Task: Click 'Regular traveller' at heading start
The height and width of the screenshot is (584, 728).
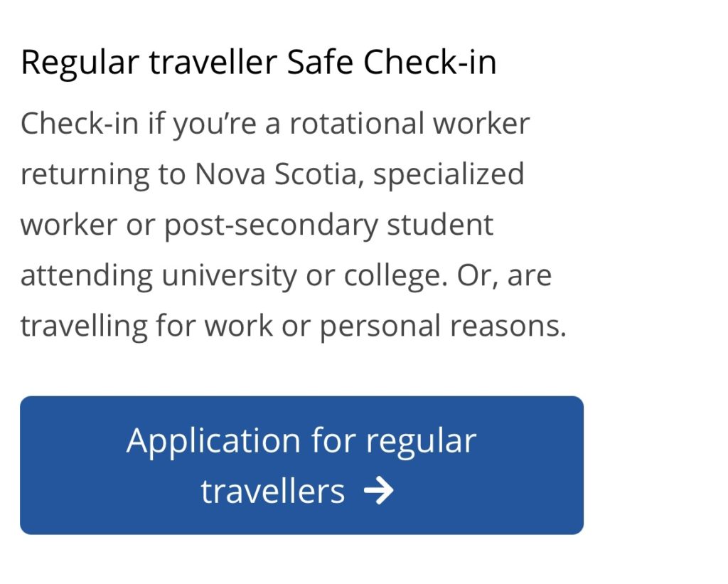Action: pos(149,63)
